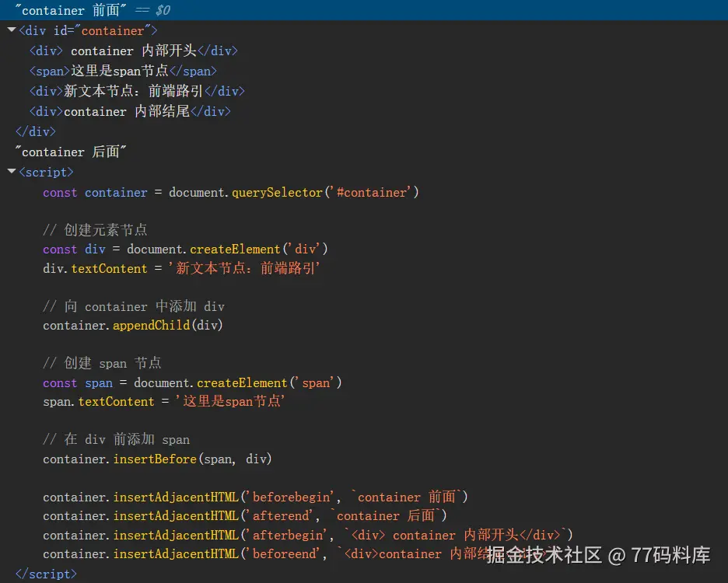Image resolution: width=728 pixels, height=583 pixels.
Task: Select the div "container 内部结尾" row
Action: click(130, 111)
